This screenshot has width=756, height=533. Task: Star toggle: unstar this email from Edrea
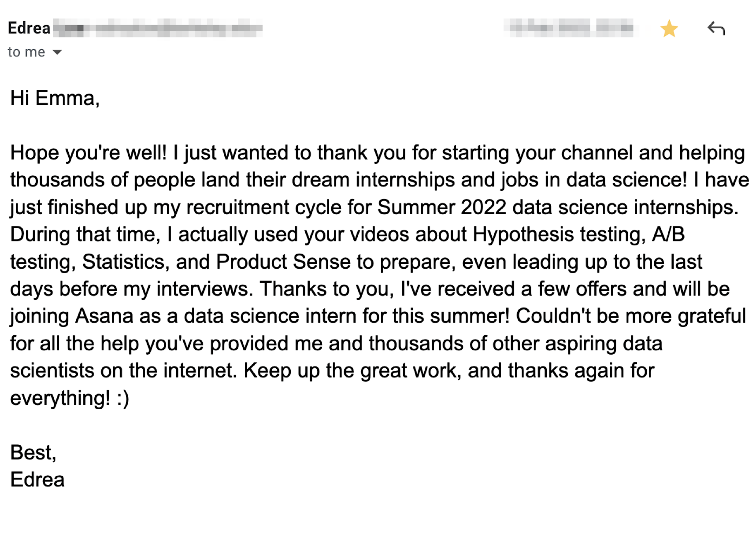[x=669, y=29]
